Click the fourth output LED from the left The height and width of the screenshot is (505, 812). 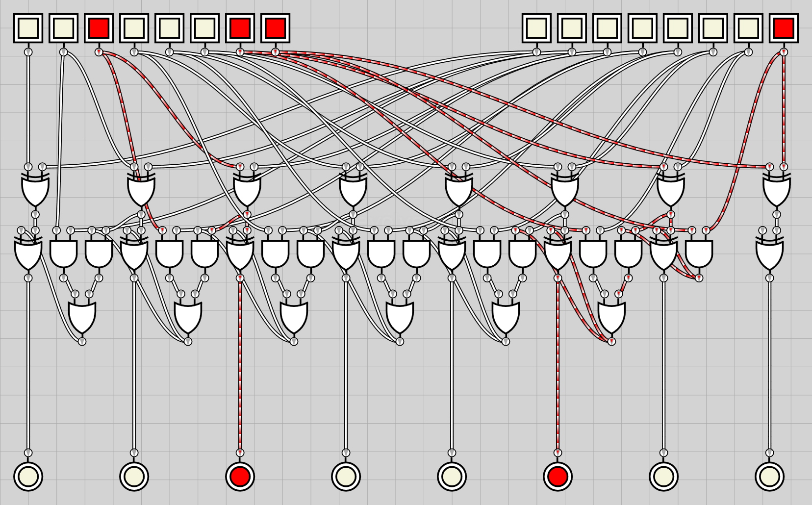[x=346, y=476]
